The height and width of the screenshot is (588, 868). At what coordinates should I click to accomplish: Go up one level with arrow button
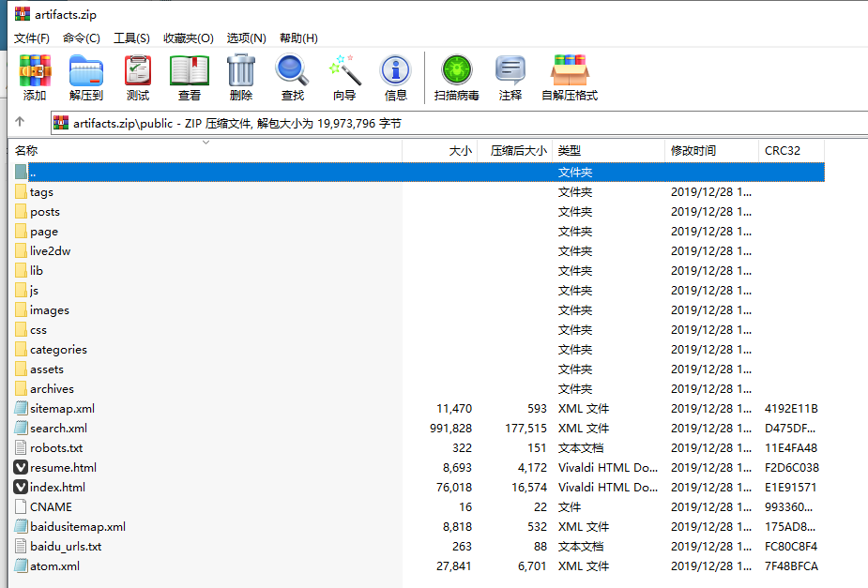point(20,123)
